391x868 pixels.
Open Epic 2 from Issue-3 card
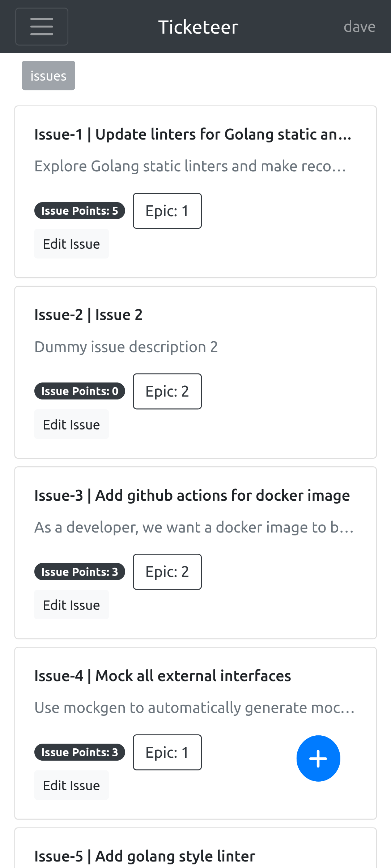167,572
